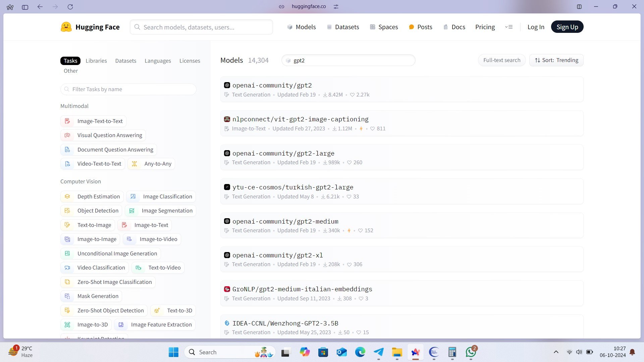Switch to the Languages filter tab

pyautogui.click(x=158, y=61)
